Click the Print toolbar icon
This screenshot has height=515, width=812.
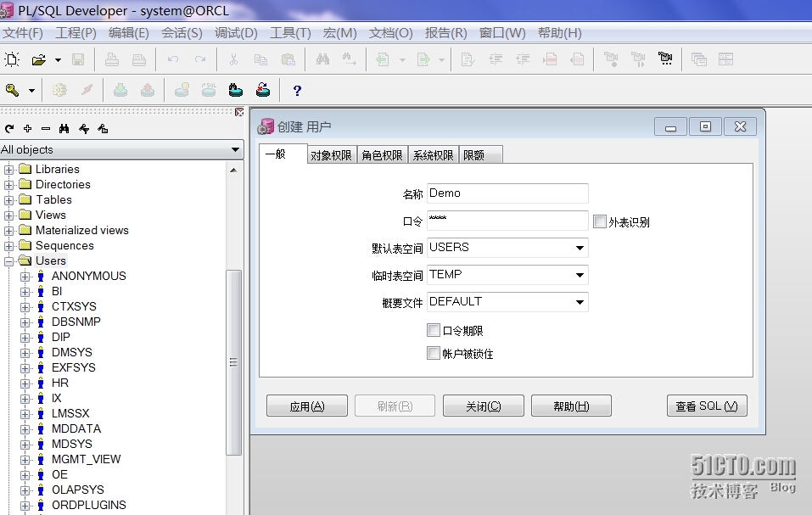pyautogui.click(x=112, y=59)
